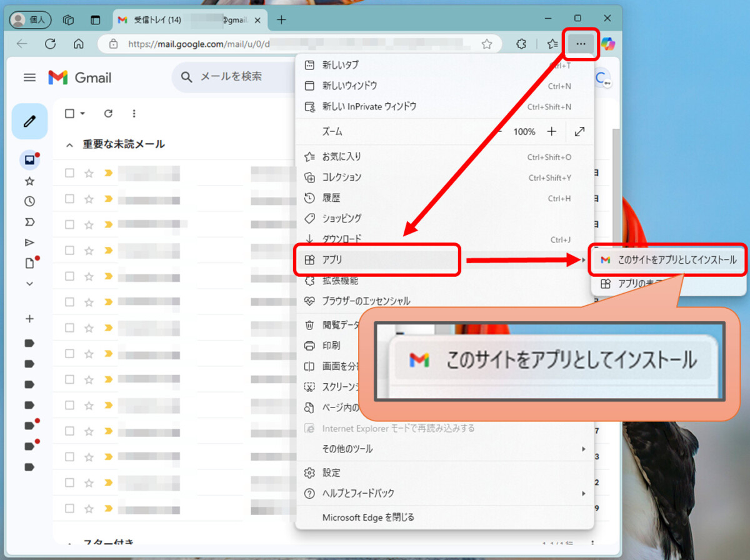Screen dimensions: 750x560
Task: Expand the アプリ submenu arrow
Action: pos(583,260)
